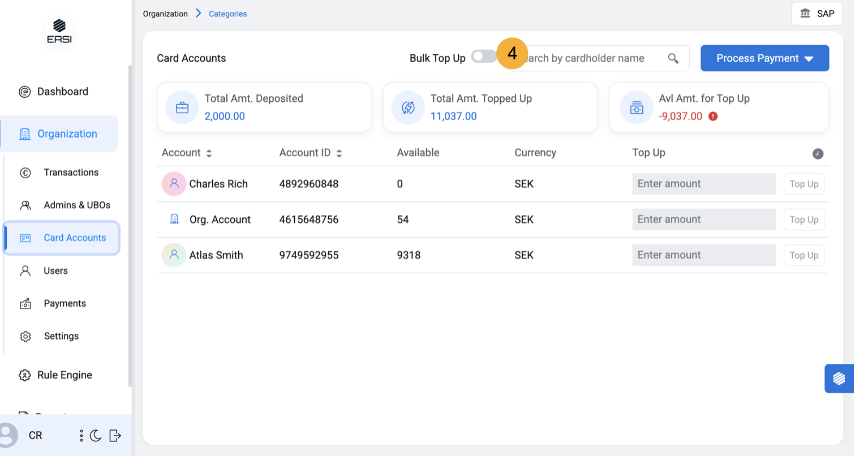Click the logout icon in bottom bar
868x456 pixels.
coord(115,436)
